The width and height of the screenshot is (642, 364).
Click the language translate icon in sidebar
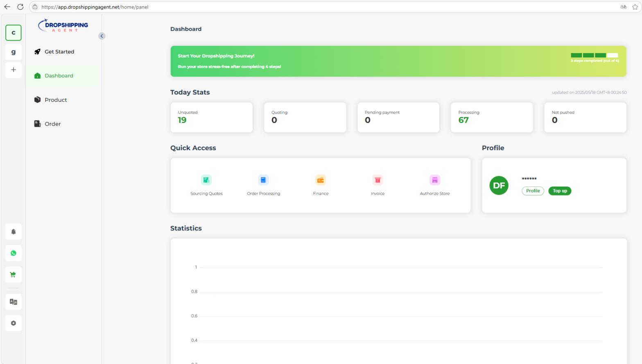(14, 302)
